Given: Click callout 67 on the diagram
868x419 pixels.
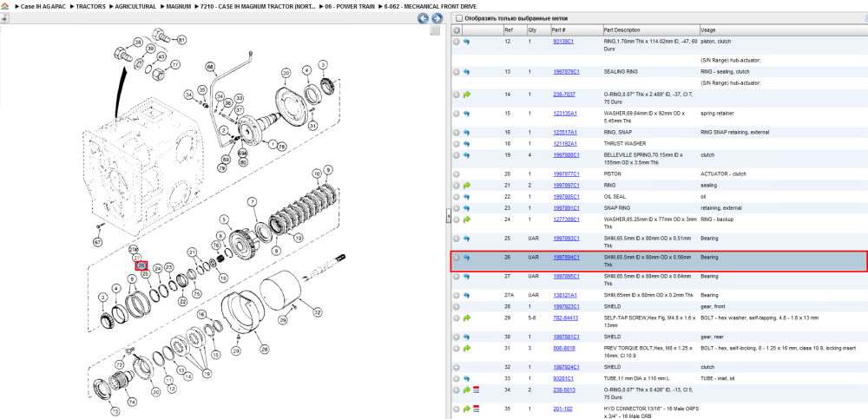Looking at the screenshot, I should 97,242.
